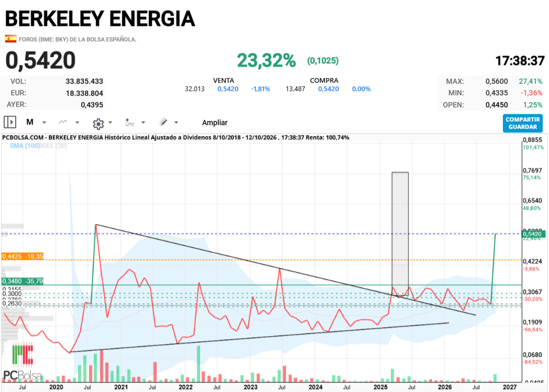Screen dimensions: 549x392
Task: Toggle the side panel expand icon
Action: point(10,122)
